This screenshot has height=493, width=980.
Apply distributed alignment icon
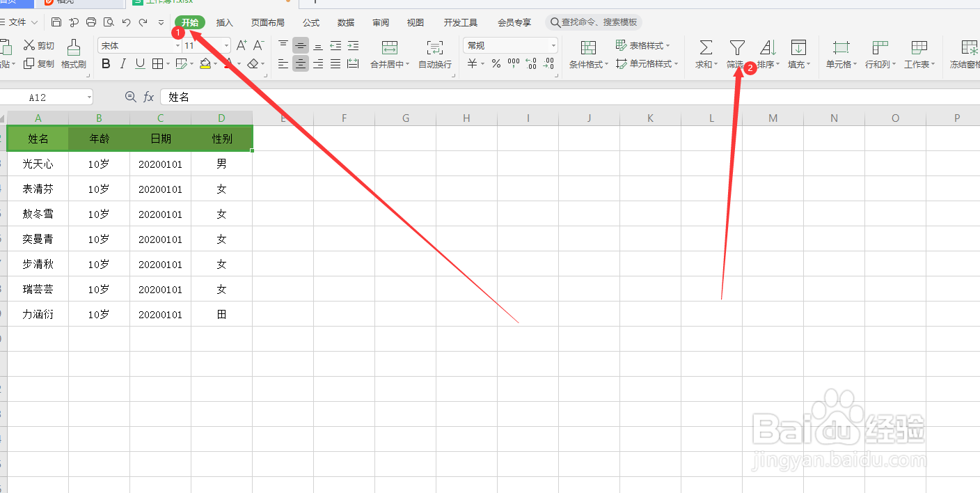[353, 63]
